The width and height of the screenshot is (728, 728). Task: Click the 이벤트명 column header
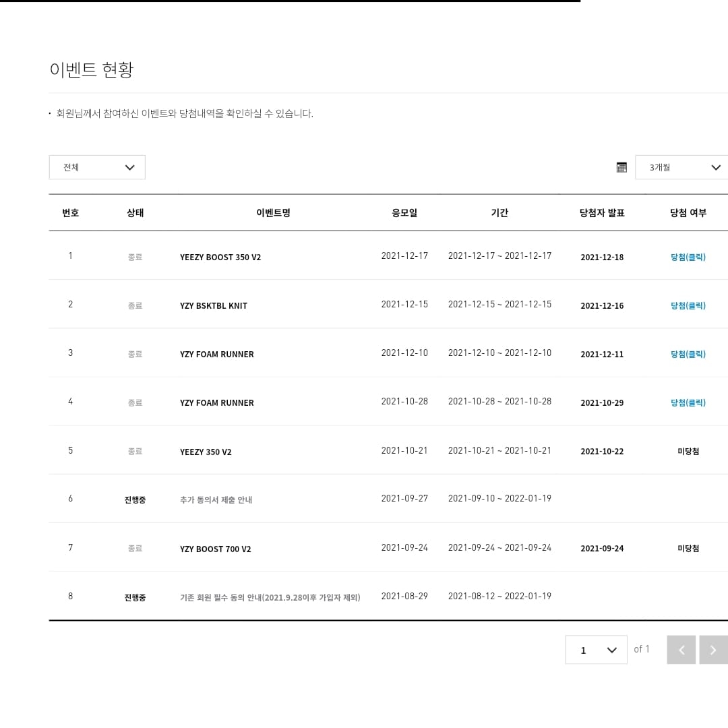(x=274, y=212)
